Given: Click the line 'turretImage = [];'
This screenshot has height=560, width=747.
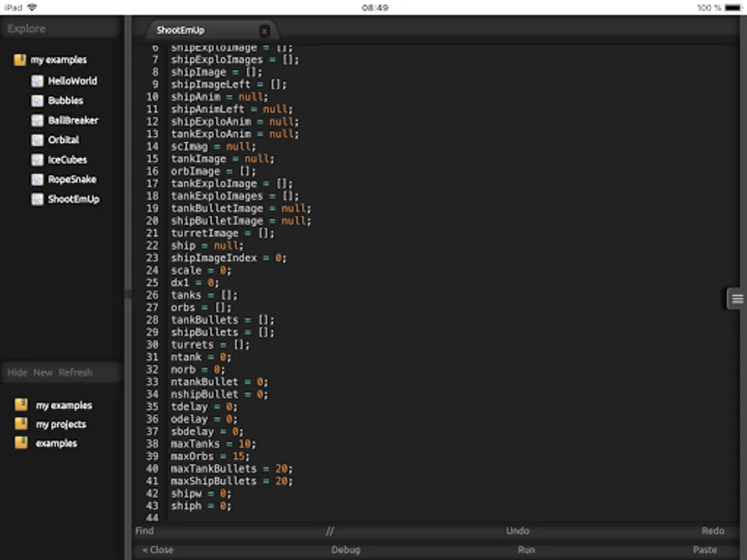Looking at the screenshot, I should (x=223, y=233).
